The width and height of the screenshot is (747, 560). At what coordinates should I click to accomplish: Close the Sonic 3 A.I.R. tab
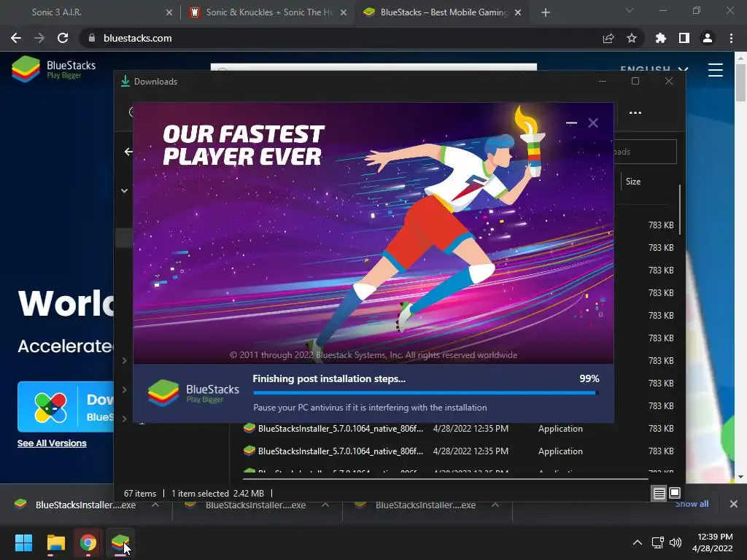pos(169,12)
